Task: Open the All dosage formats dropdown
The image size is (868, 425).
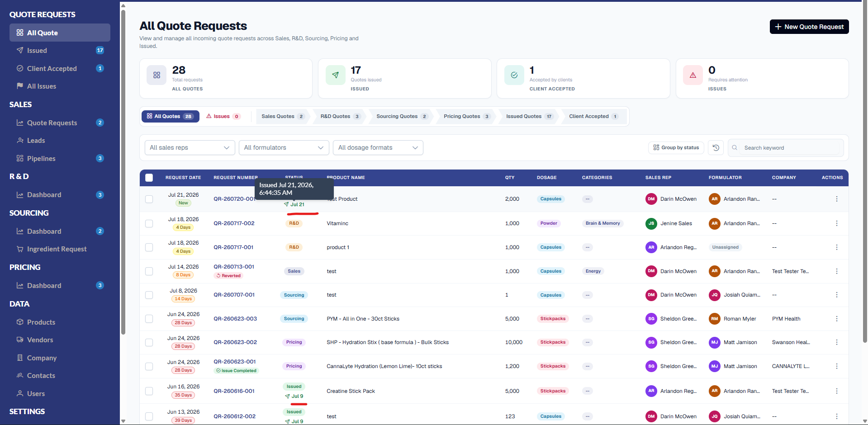Action: pos(378,148)
